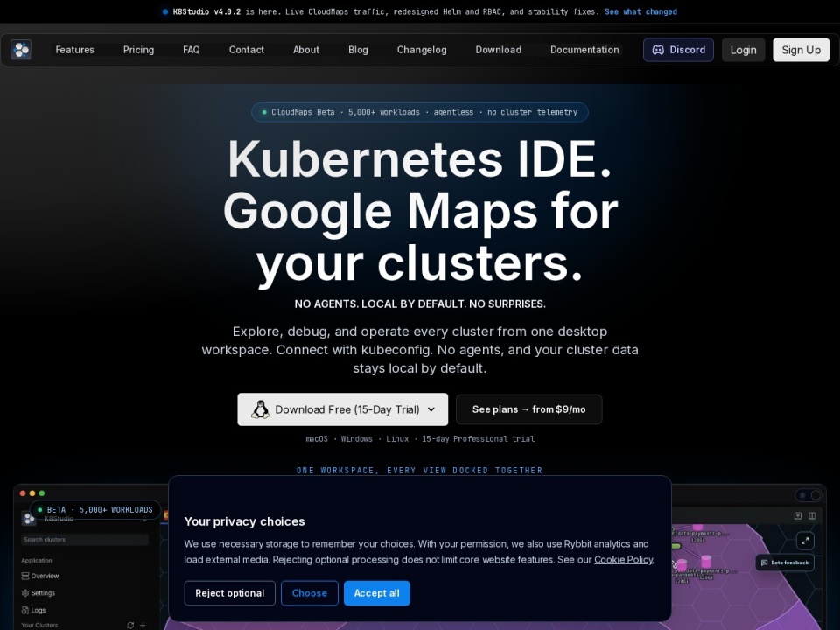The width and height of the screenshot is (840, 630).
Task: Open the Cookie Policy link
Action: (624, 560)
